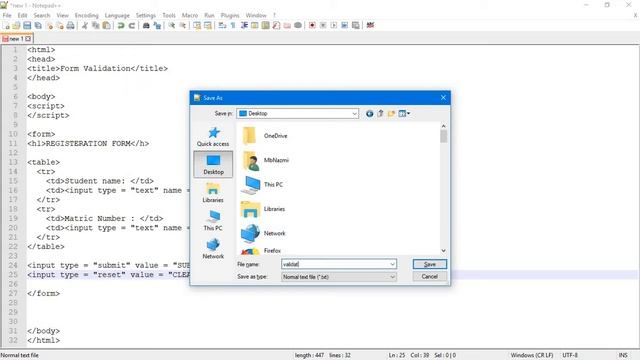Click the file list scrollbar down arrow
This screenshot has width=640, height=360.
pyautogui.click(x=443, y=251)
